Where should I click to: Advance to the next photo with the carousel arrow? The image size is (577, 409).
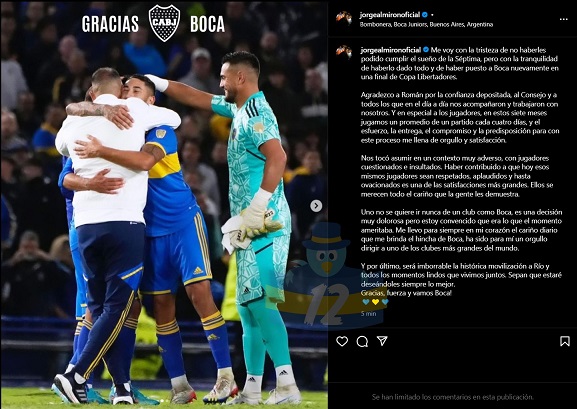coord(316,206)
